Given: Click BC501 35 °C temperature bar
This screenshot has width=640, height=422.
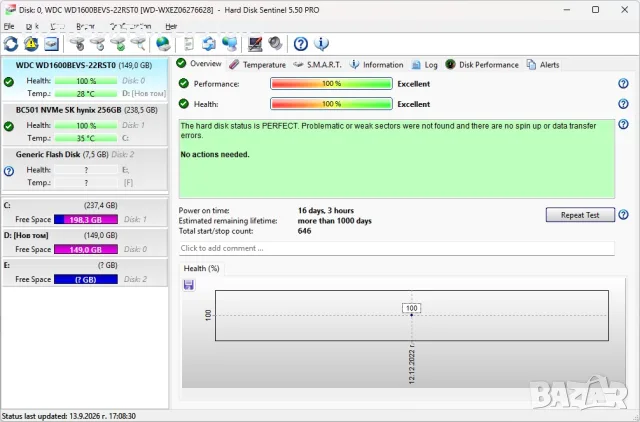Looking at the screenshot, I should click(86, 138).
